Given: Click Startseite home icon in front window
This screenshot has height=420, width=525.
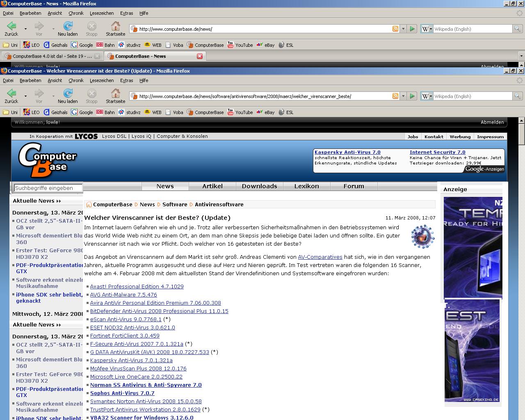Looking at the screenshot, I should click(x=116, y=94).
